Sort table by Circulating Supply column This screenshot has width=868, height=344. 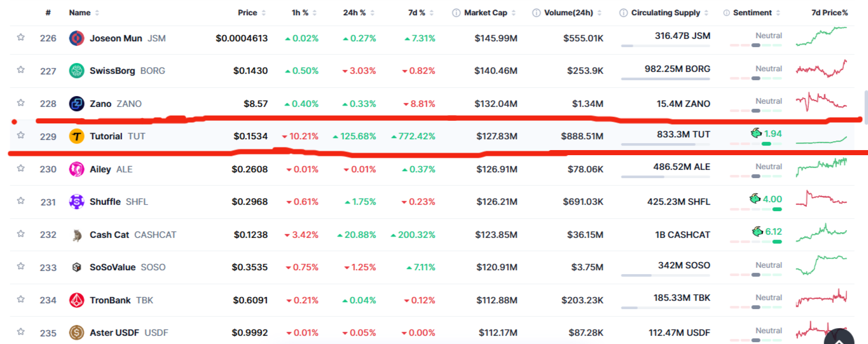(x=670, y=13)
